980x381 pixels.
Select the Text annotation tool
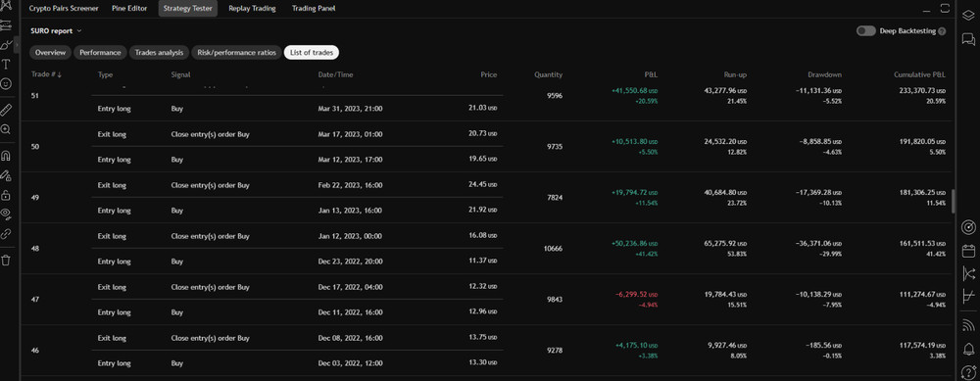(6, 65)
